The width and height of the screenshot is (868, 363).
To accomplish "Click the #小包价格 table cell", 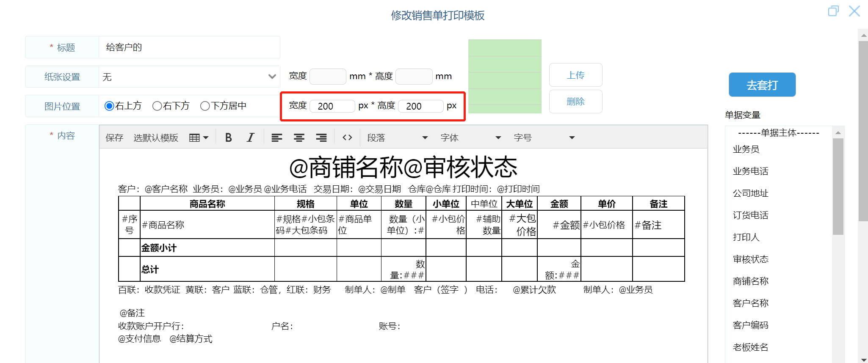I will 606,225.
